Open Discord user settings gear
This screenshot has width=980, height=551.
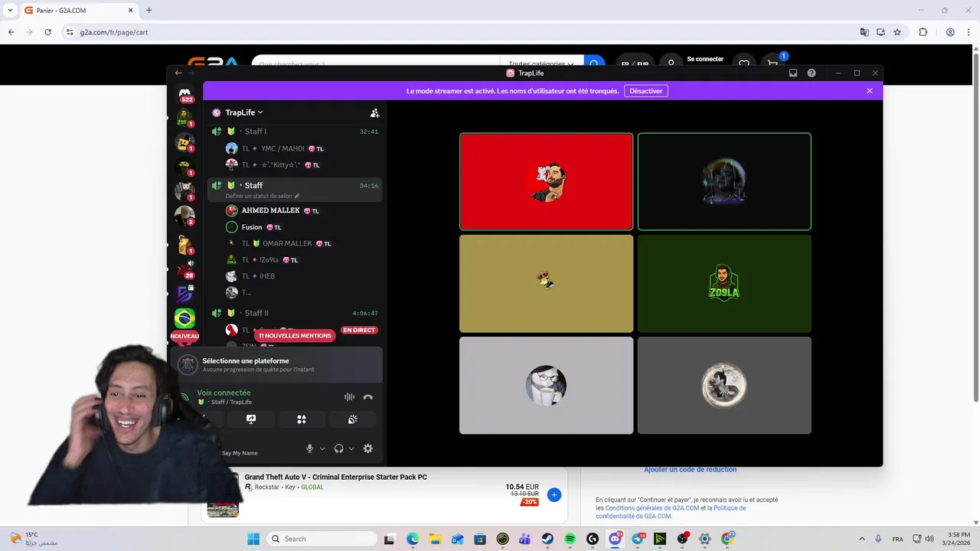click(367, 448)
